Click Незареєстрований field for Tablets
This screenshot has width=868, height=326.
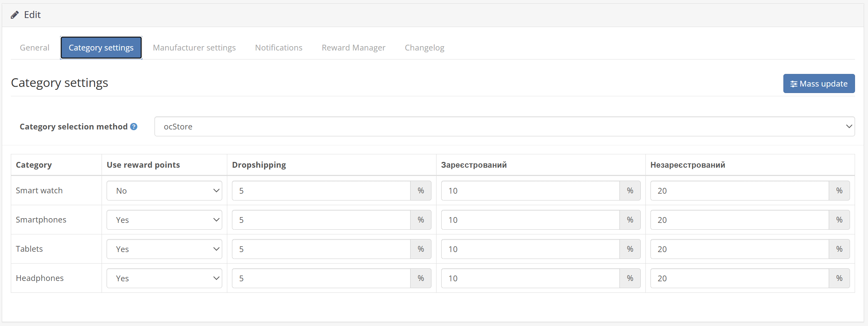(740, 249)
